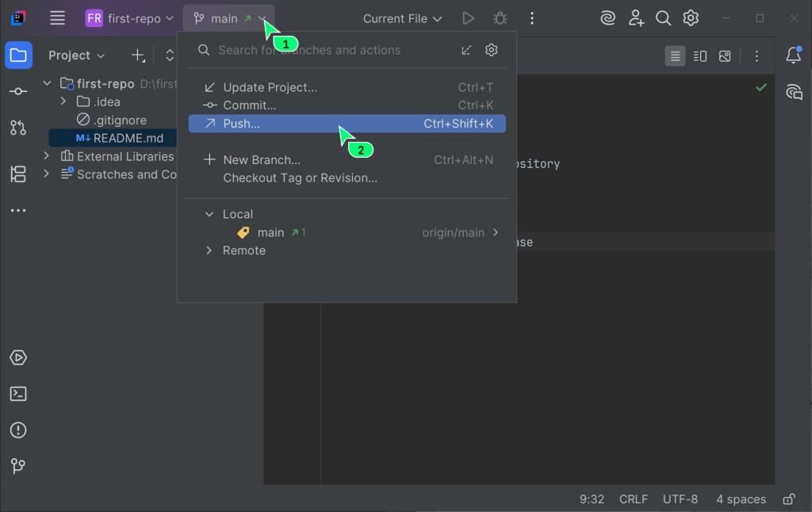This screenshot has width=812, height=512.
Task: Change 4 spaces indent setting
Action: point(741,499)
